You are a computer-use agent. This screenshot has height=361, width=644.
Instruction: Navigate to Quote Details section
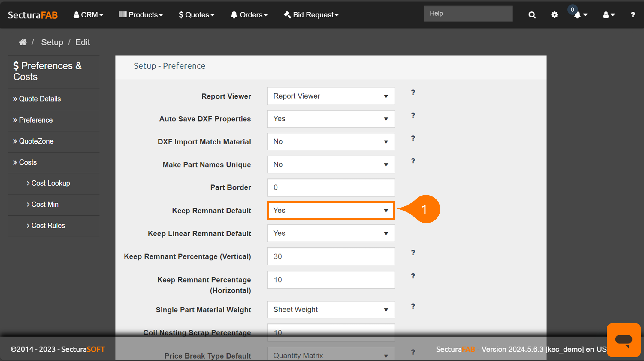(39, 98)
